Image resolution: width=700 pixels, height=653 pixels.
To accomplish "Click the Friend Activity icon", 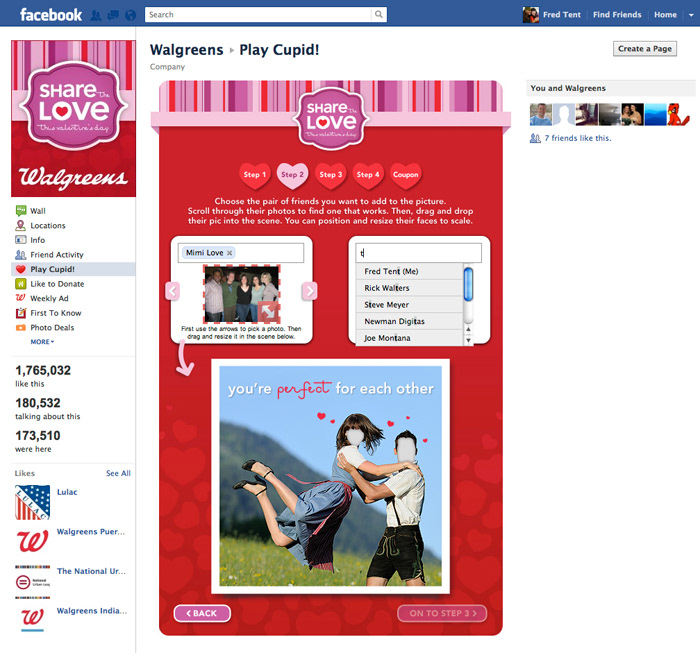I will 21,254.
